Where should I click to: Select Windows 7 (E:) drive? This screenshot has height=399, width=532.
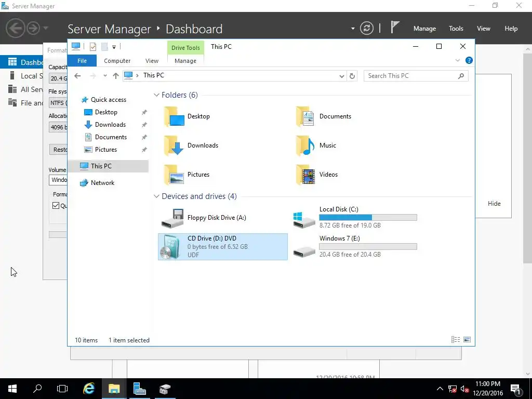[355, 247]
